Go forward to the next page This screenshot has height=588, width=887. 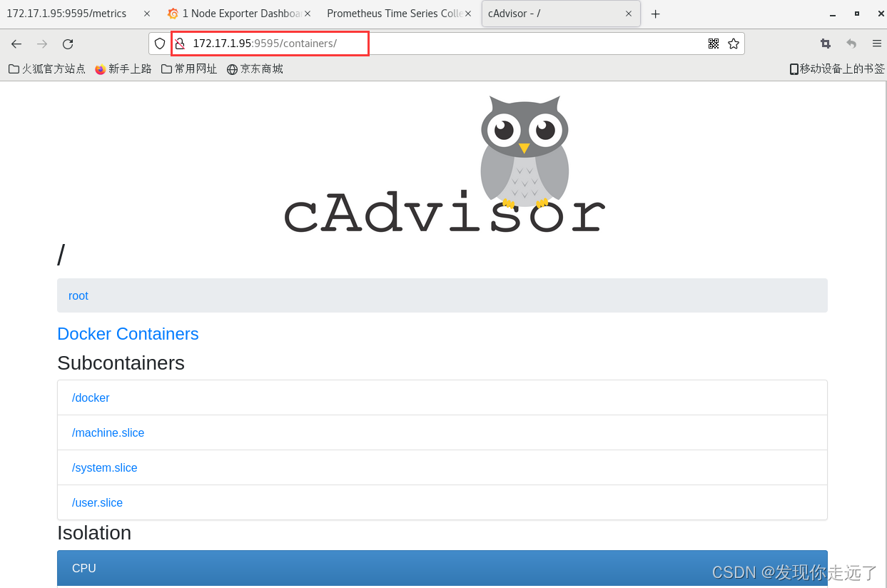coord(42,44)
